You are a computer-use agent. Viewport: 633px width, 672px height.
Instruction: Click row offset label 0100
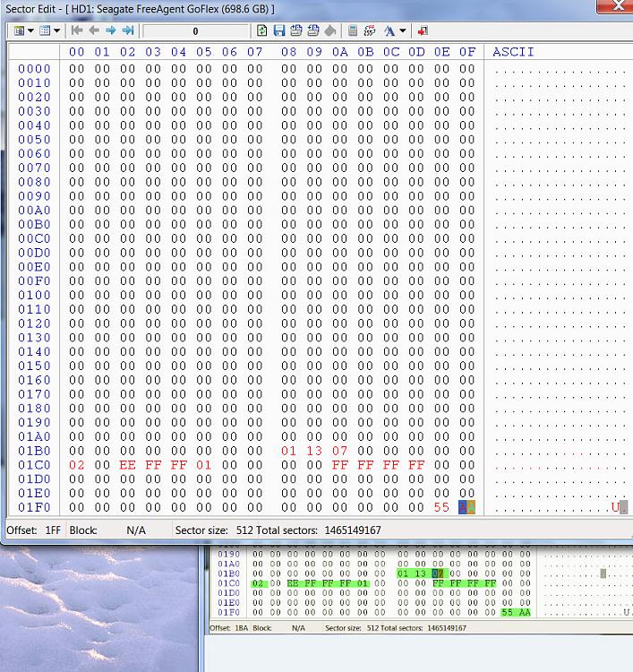(34, 296)
